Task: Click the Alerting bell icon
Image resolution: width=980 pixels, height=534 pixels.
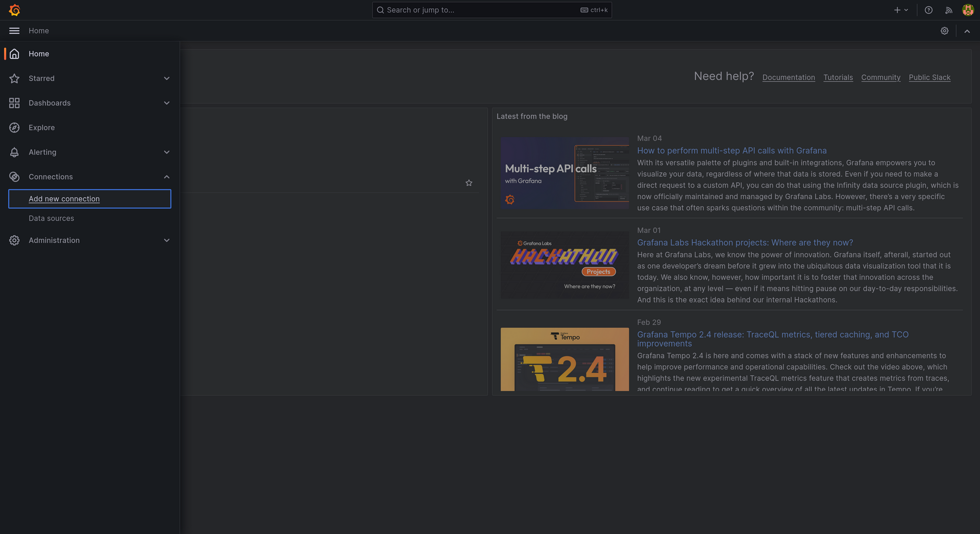Action: [x=14, y=152]
